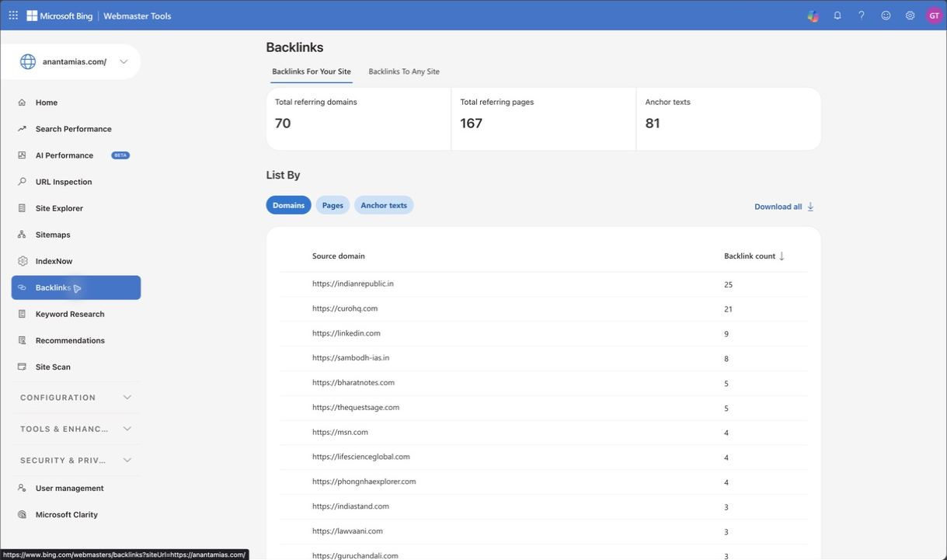Open the feedback smiley icon

click(886, 16)
